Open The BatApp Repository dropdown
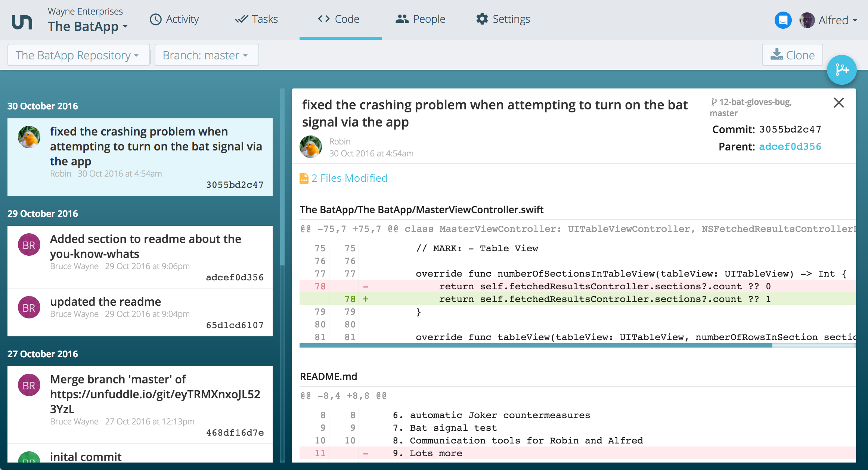 click(79, 55)
